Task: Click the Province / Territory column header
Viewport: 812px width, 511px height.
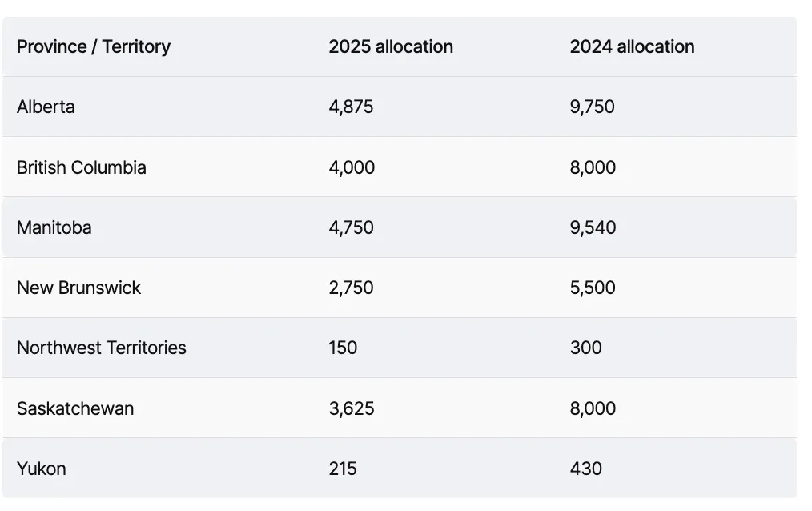Action: 94,46
